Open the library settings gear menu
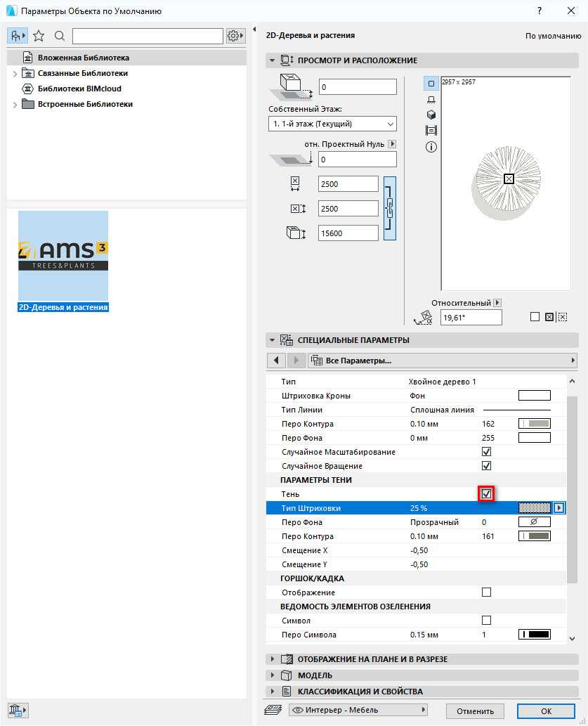This screenshot has width=588, height=726. click(235, 36)
